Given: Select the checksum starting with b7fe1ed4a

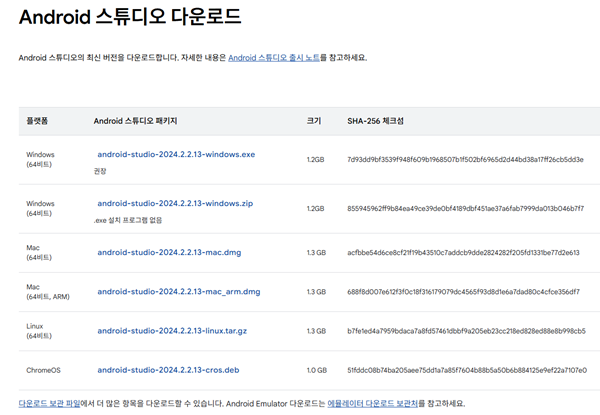Looking at the screenshot, I should [466, 331].
